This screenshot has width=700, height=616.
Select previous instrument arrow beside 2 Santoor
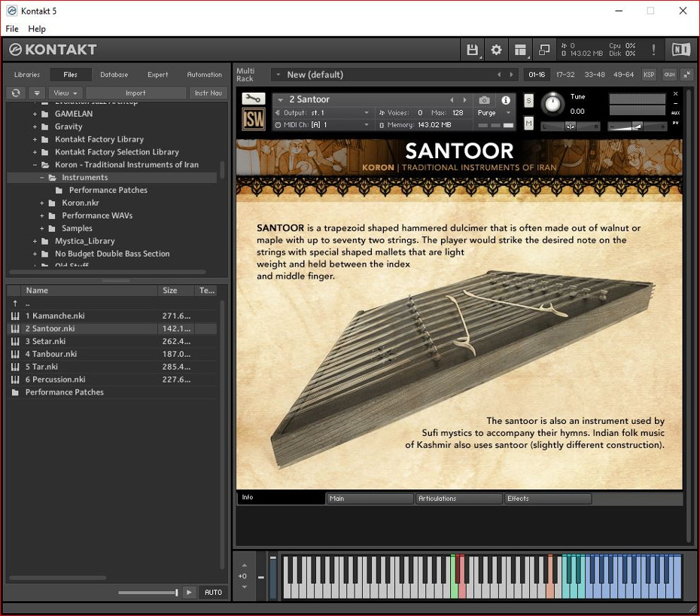(452, 99)
